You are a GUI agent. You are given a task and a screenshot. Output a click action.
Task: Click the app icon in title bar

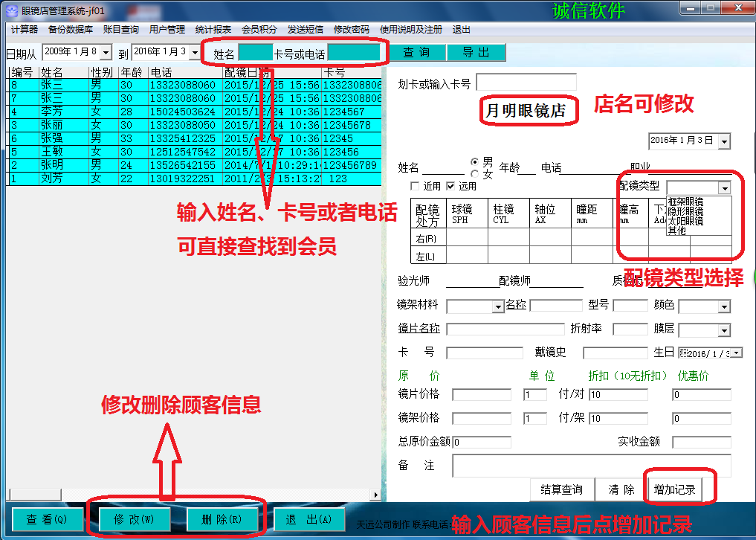(x=12, y=10)
